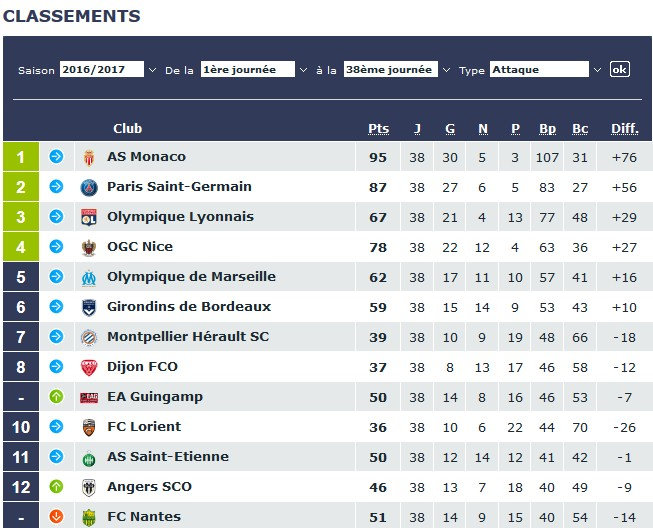Screen dimensions: 653x528
Task: Click the AS Saint-Etienne green logo
Action: [89, 457]
